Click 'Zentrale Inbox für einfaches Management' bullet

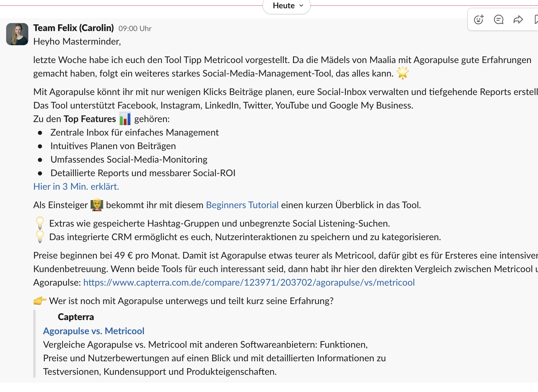135,133
